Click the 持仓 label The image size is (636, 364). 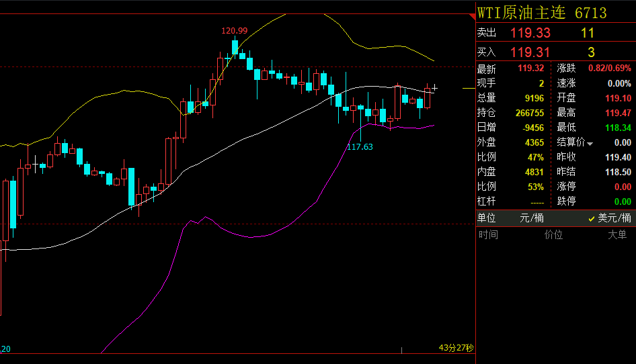[486, 113]
